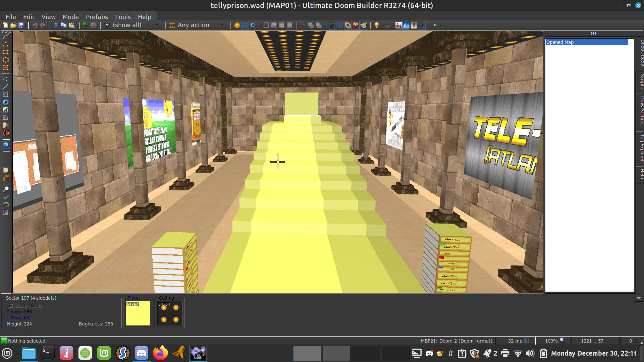This screenshot has height=362, width=644.
Task: Open the Help menu
Action: click(x=145, y=17)
